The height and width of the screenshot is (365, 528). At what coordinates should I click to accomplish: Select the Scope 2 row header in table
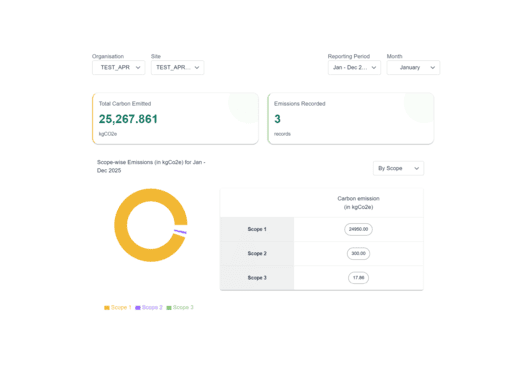click(x=257, y=254)
